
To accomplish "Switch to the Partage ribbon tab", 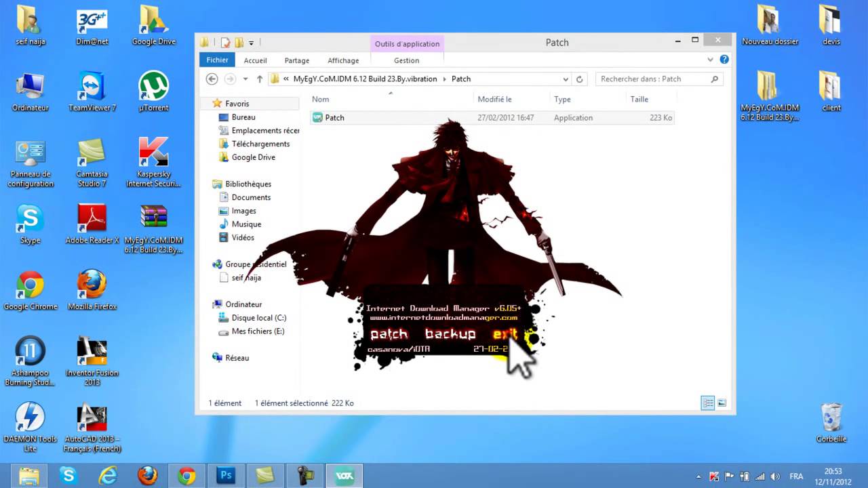I will [x=297, y=60].
